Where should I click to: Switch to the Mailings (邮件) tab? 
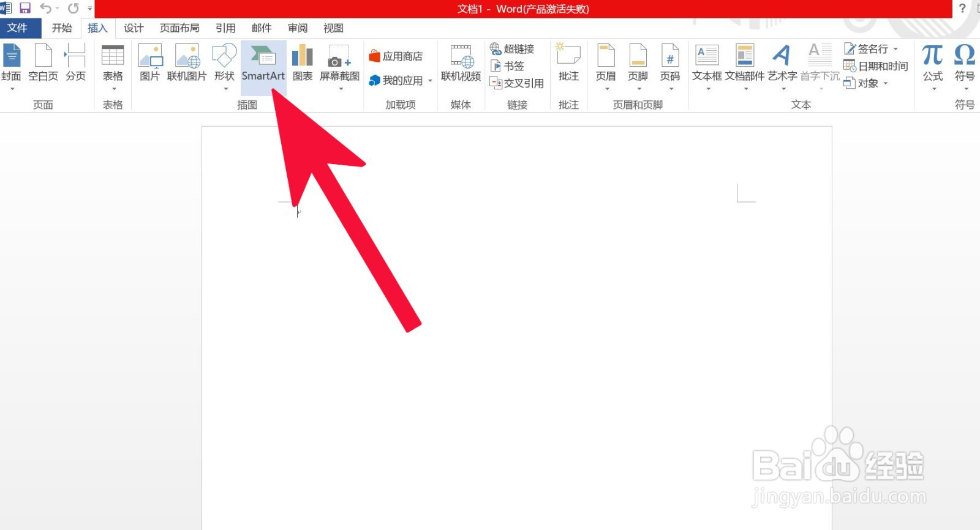(x=262, y=28)
